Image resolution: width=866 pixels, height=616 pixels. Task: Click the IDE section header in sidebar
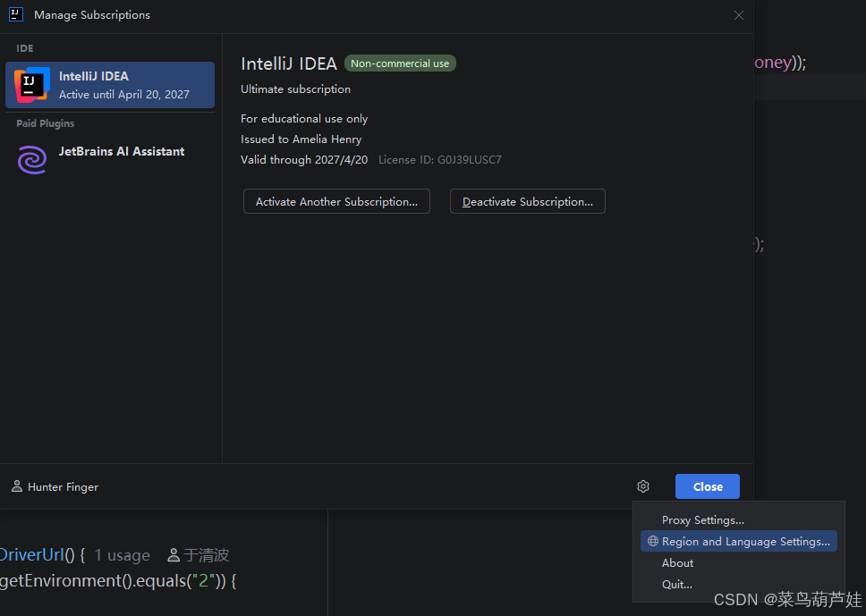pos(25,48)
